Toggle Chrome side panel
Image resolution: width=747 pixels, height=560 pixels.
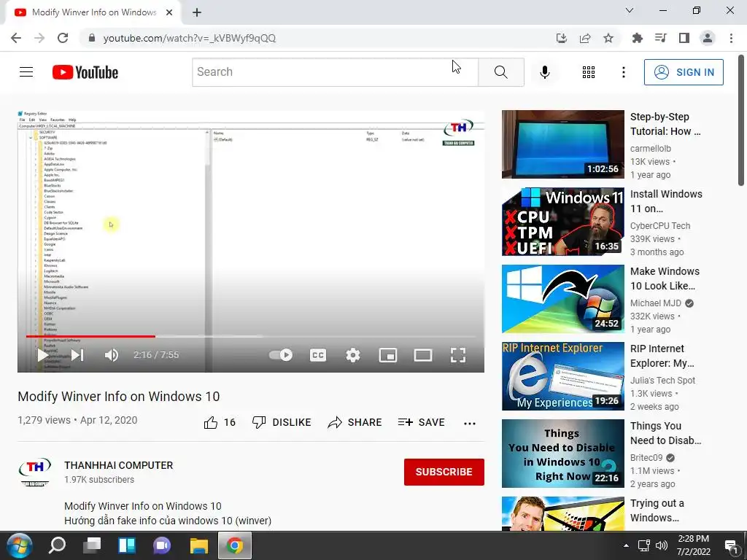684,38
